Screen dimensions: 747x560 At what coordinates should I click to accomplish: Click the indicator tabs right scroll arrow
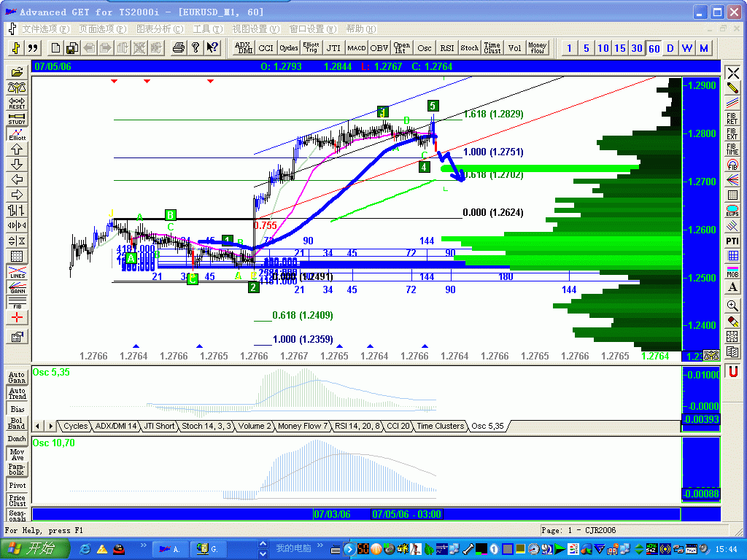click(50, 426)
